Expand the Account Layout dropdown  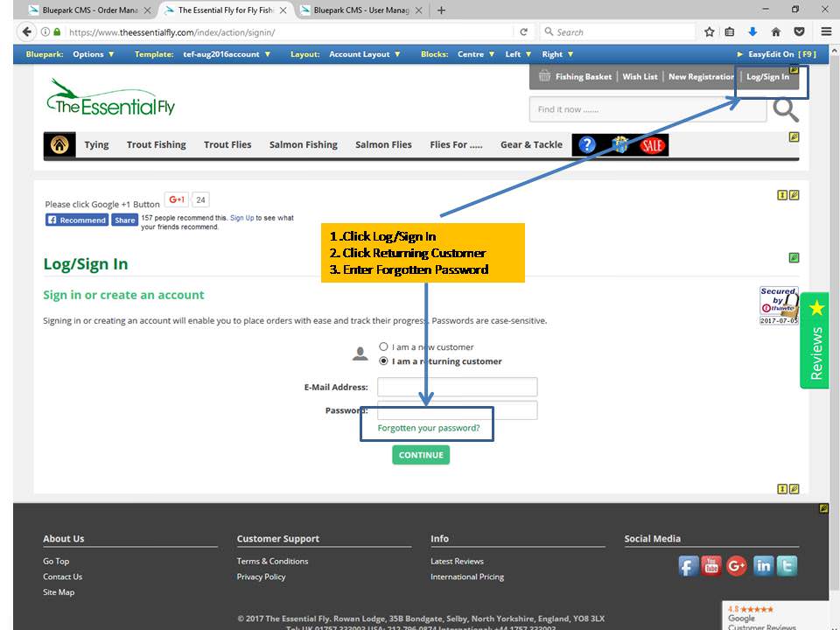364,54
